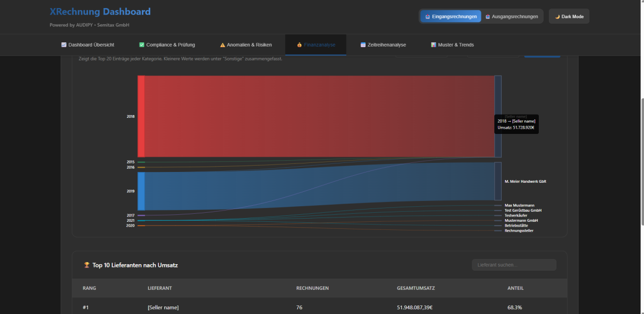644x314 pixels.
Task: Click into the Lieferant suchen search field
Action: (514, 265)
